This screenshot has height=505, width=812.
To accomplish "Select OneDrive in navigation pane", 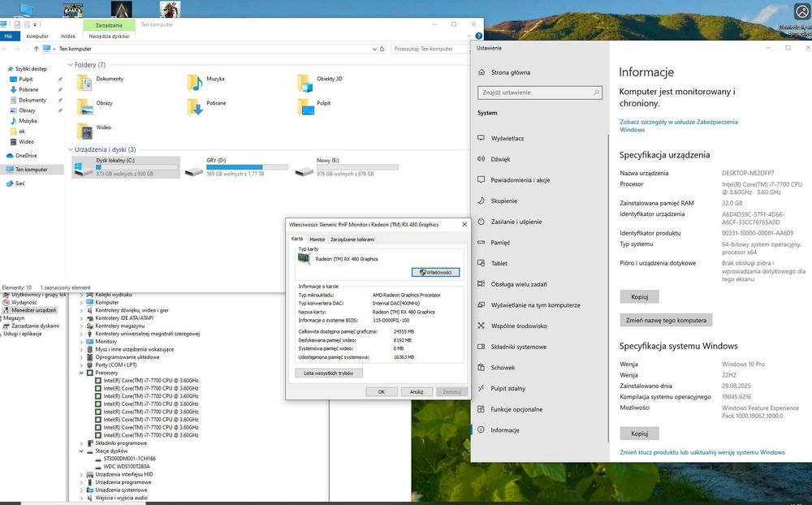I will [x=22, y=155].
